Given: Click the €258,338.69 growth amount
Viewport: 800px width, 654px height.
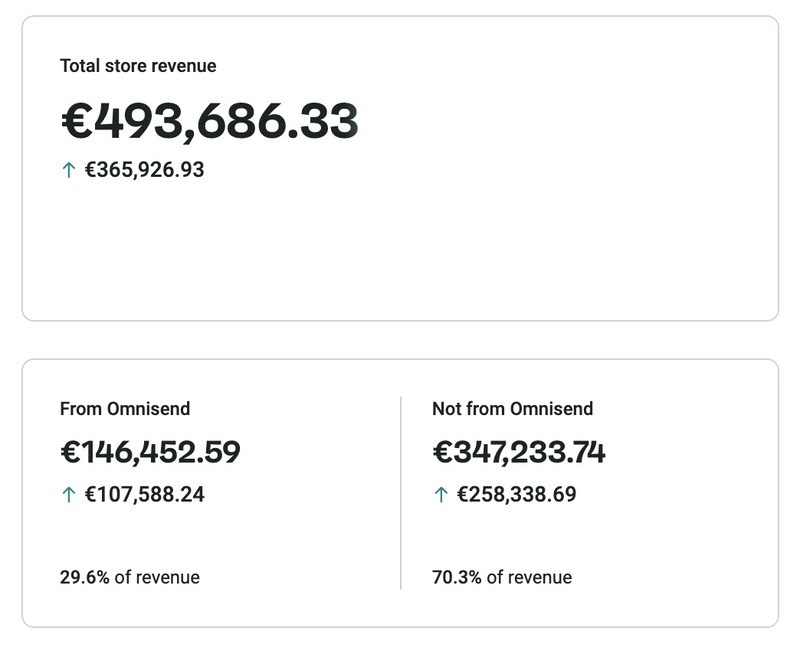Looking at the screenshot, I should tap(517, 494).
